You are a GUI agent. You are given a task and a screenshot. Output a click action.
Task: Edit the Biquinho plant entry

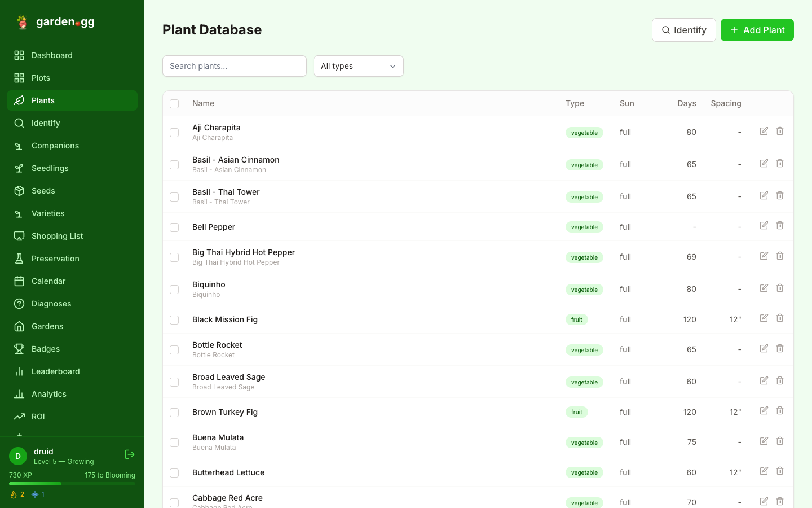coord(764,288)
